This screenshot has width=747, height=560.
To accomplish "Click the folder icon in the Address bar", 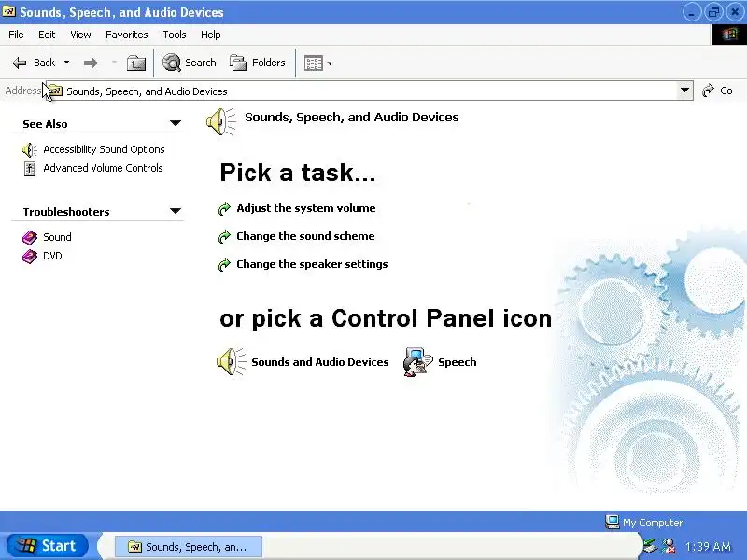I will pyautogui.click(x=55, y=90).
